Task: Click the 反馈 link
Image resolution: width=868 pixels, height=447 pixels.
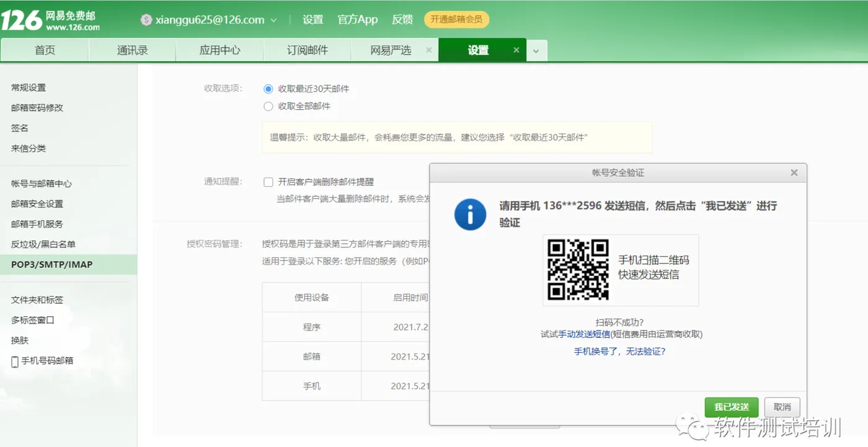Action: tap(402, 20)
